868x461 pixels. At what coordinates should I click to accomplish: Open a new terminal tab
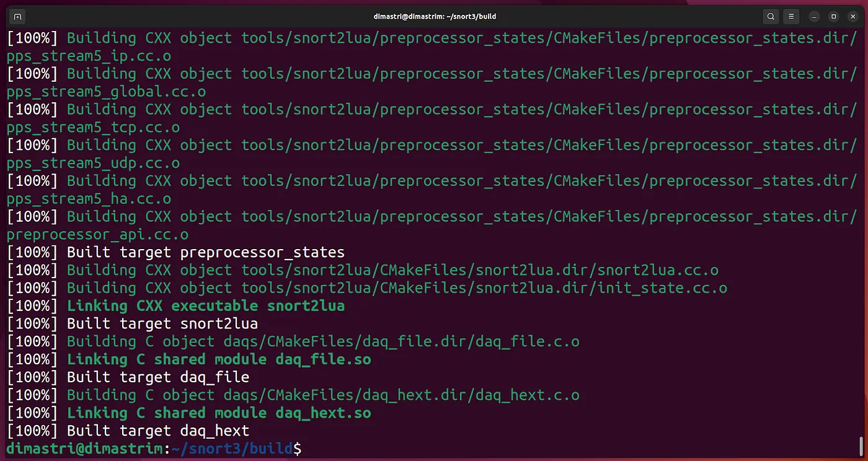point(17,16)
